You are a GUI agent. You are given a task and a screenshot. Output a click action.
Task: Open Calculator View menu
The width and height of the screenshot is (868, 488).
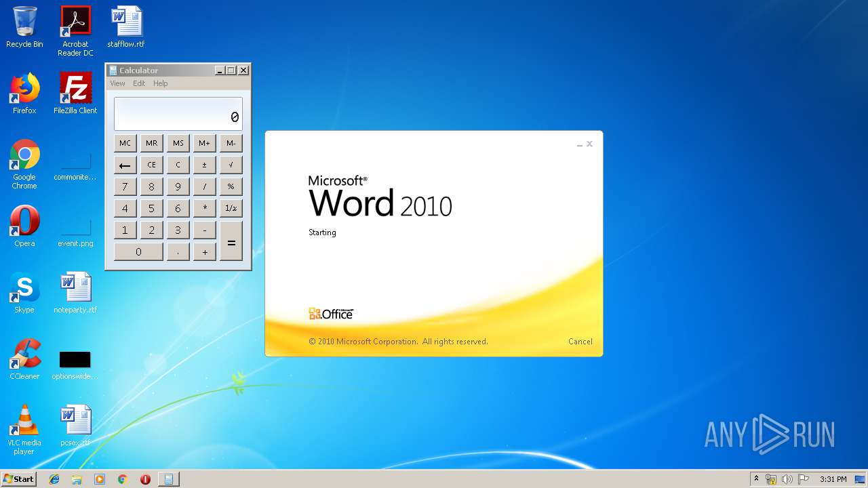117,83
